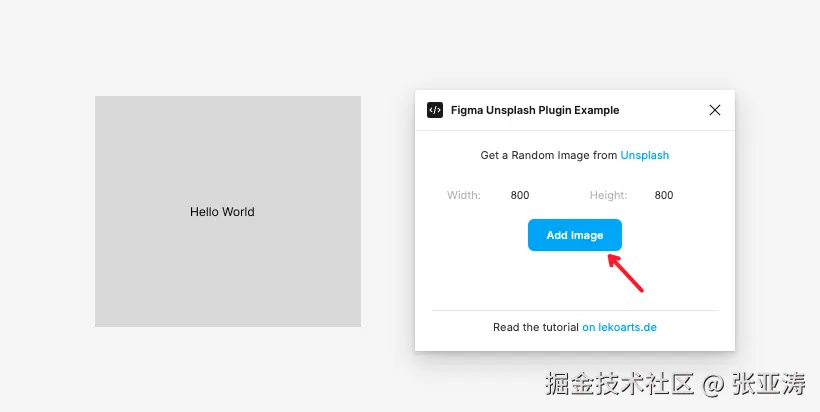This screenshot has height=412, width=820.
Task: Close the Figma Unsplash Plugin dialog
Action: pos(714,110)
